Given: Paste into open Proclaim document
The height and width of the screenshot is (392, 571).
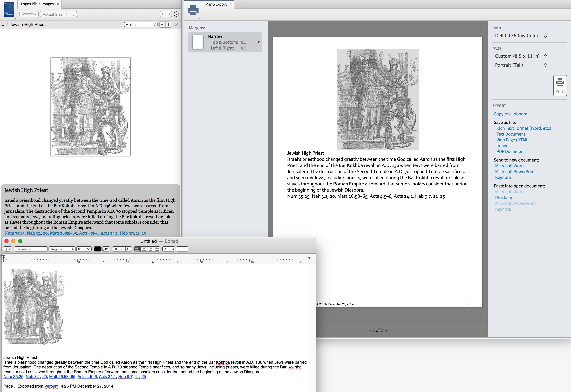Looking at the screenshot, I should pos(503,198).
